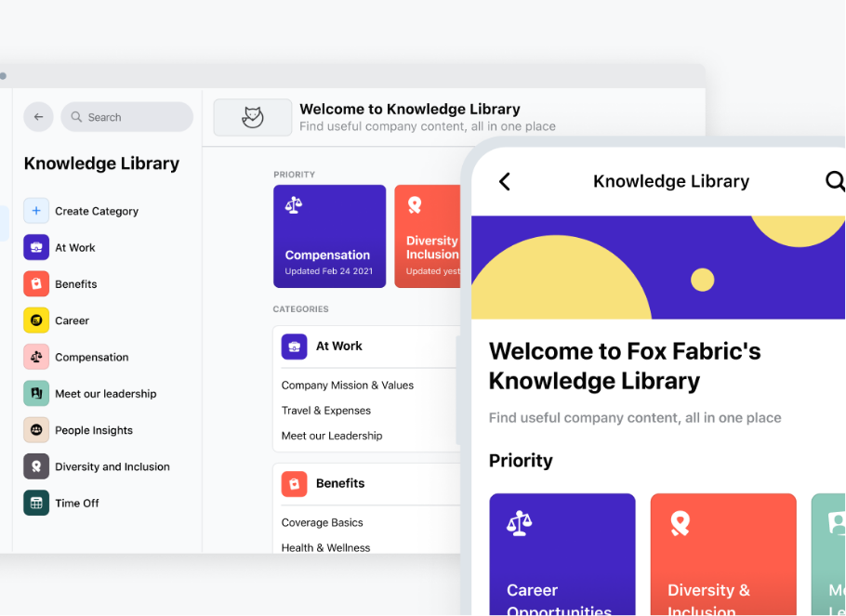Click the Time Off calendar icon in sidebar

tap(36, 503)
